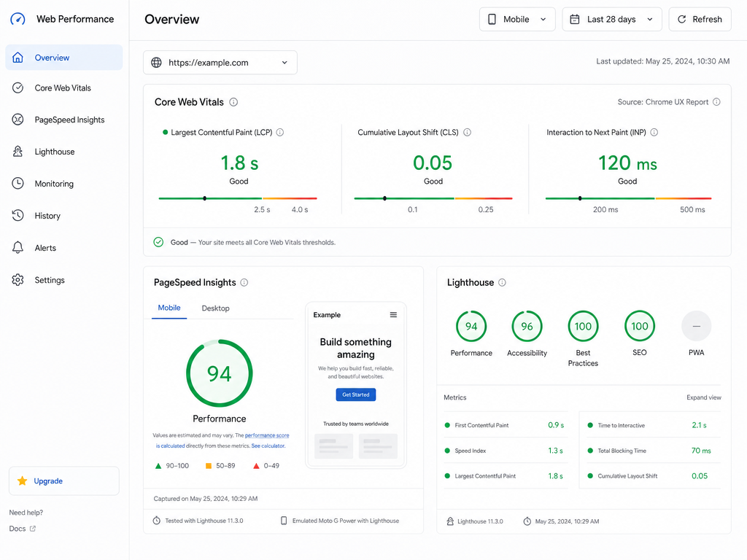Click the Refresh button
The width and height of the screenshot is (747, 560).
point(700,19)
